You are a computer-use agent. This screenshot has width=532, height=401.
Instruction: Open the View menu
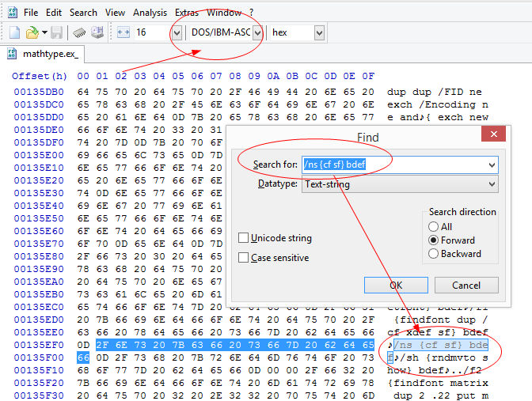pyautogui.click(x=115, y=13)
